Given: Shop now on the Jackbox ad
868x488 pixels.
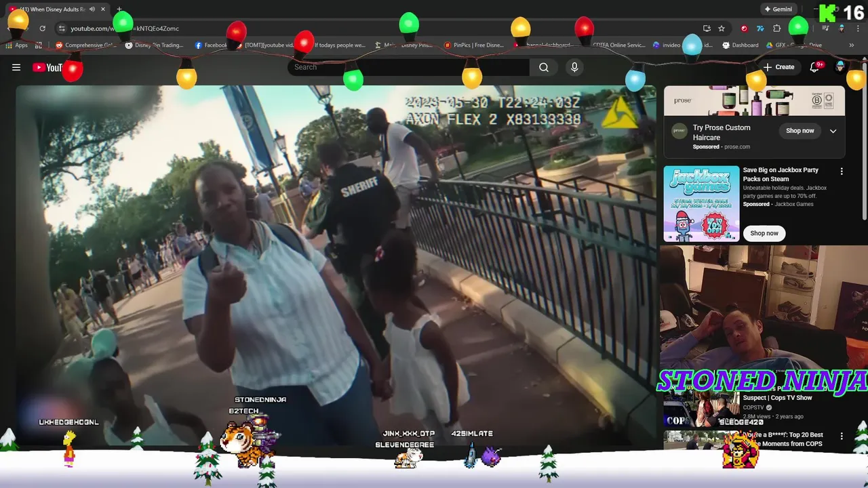Looking at the screenshot, I should [x=764, y=233].
